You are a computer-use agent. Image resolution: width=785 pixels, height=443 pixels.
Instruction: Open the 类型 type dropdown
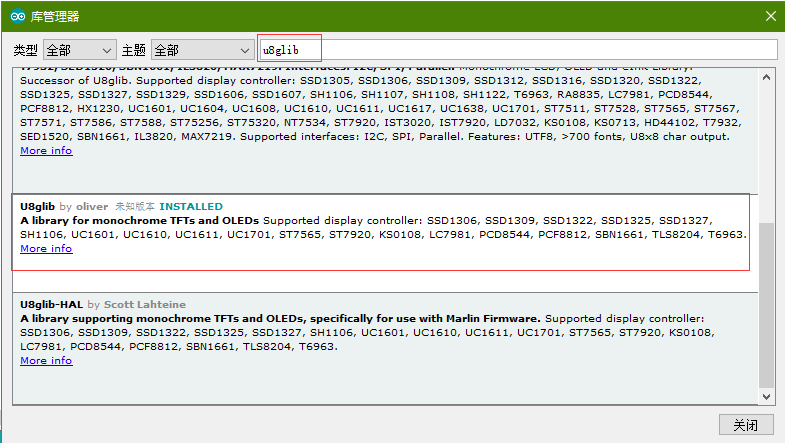point(80,50)
